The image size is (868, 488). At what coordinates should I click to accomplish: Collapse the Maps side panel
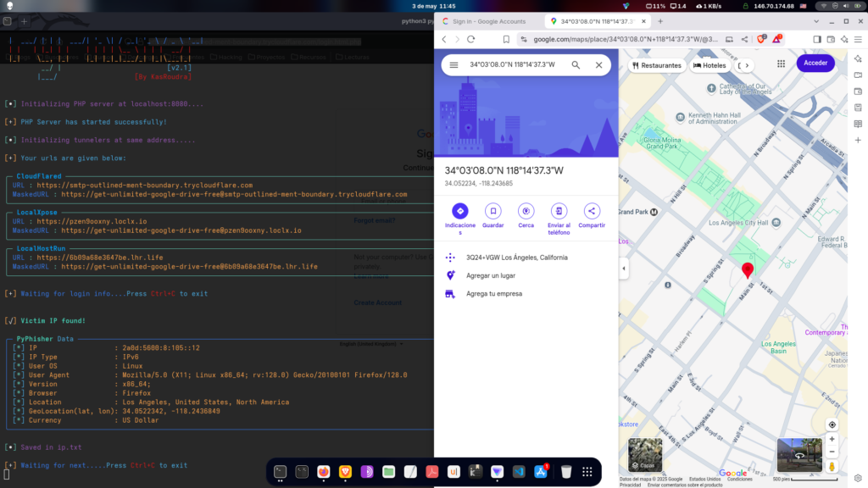pyautogui.click(x=624, y=269)
